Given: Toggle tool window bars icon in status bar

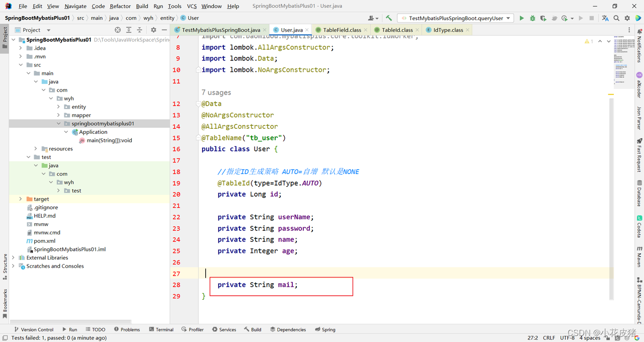Looking at the screenshot, I should 5,338.
